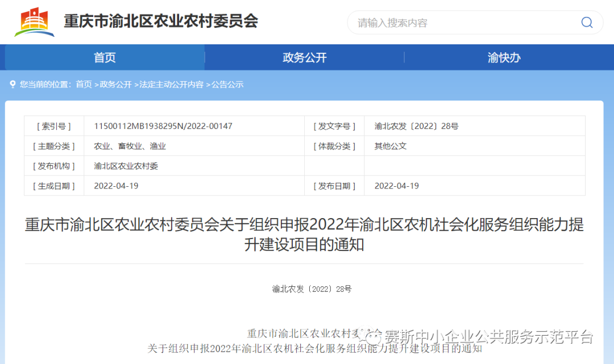Click the search magnifier icon
The height and width of the screenshot is (364, 614).
587,22
